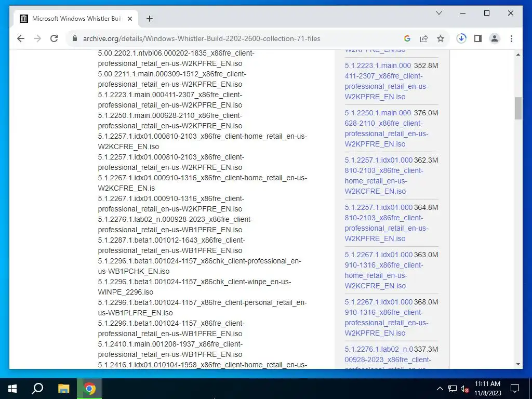Click the 5.1.2223.1.main.000411-2307 description text
The width and height of the screenshot is (532, 399).
[170, 100]
